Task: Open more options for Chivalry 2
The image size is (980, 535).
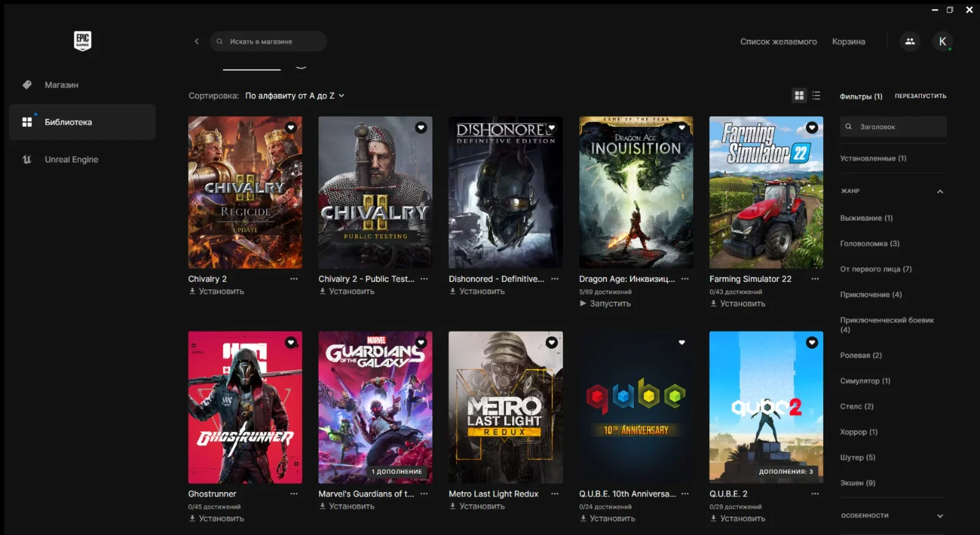Action: 294,279
